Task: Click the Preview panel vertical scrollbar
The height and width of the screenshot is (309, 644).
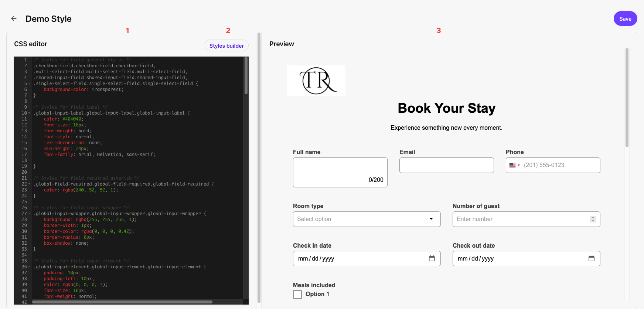Action: (627, 98)
